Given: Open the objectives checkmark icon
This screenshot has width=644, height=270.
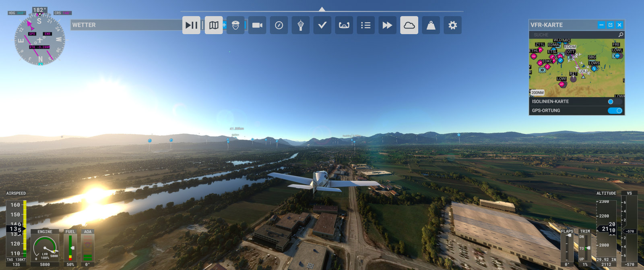Looking at the screenshot, I should pos(322,25).
